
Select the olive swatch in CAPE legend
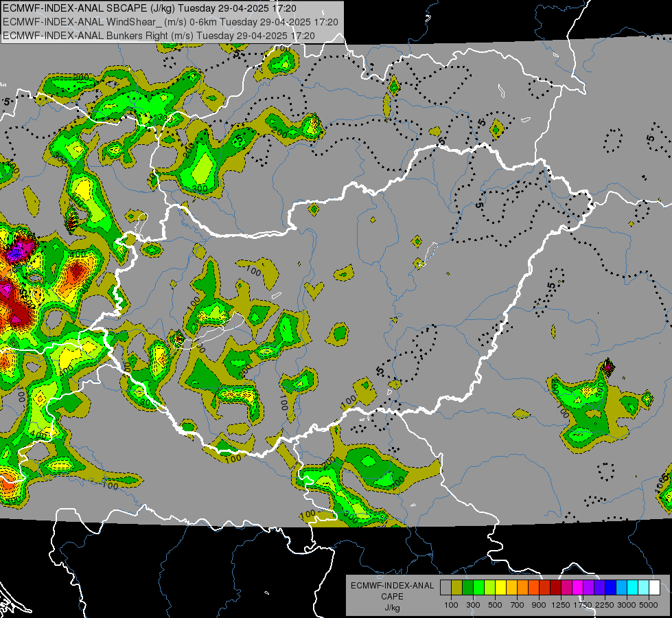tap(456, 588)
